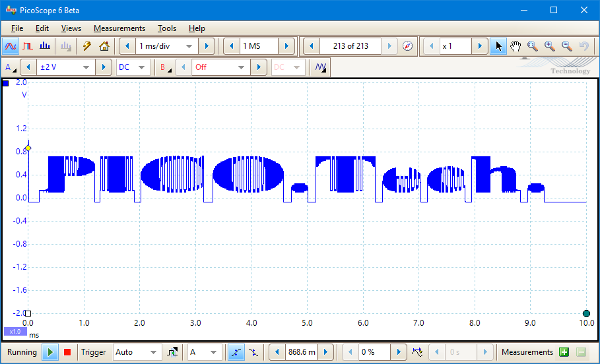Increase the pre-trigger percentage
Image resolution: width=600 pixels, height=364 pixels.
(398, 352)
